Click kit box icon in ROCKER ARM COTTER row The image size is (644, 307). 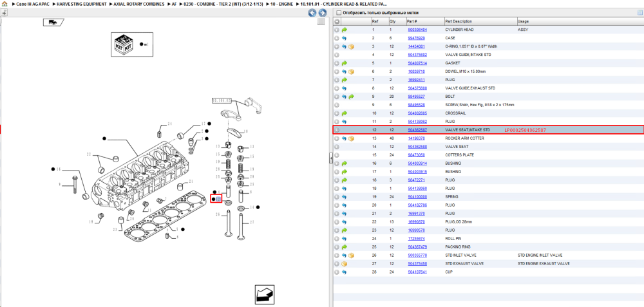[352, 138]
